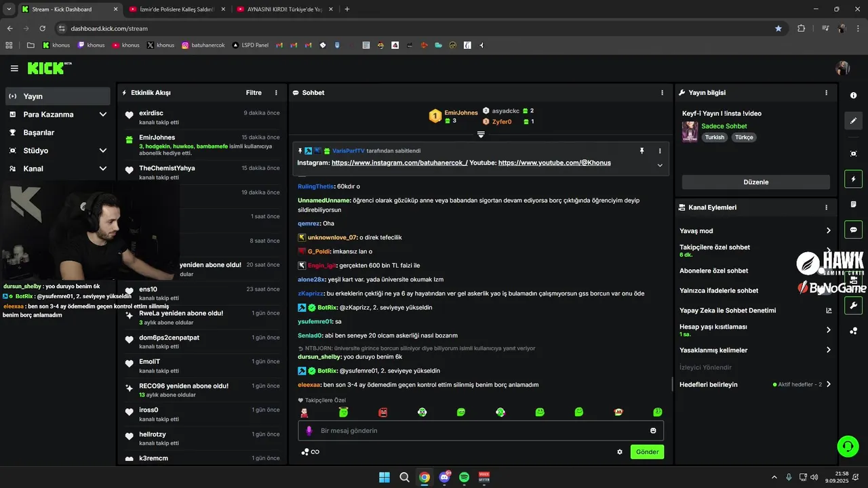This screenshot has width=868, height=488.
Task: Click the lightning bolt icon in right sidebar
Action: [x=854, y=180]
